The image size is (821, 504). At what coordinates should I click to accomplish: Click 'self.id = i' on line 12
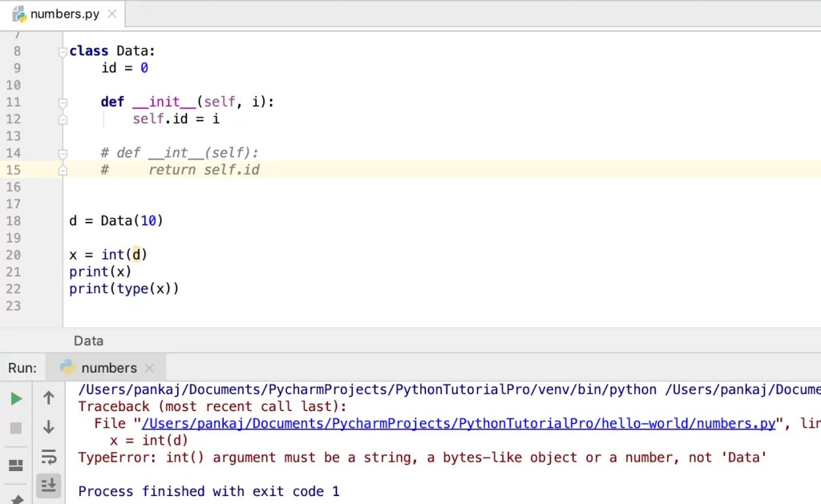pyautogui.click(x=176, y=119)
